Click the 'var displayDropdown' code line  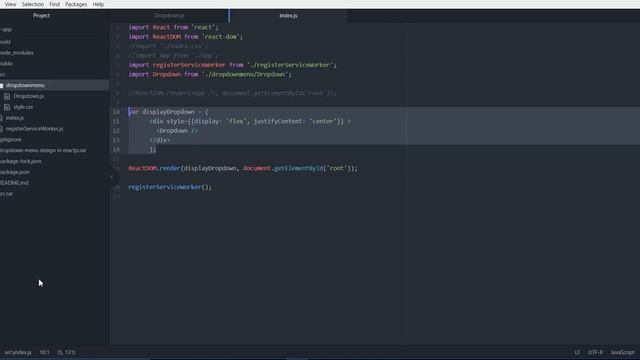pos(168,112)
